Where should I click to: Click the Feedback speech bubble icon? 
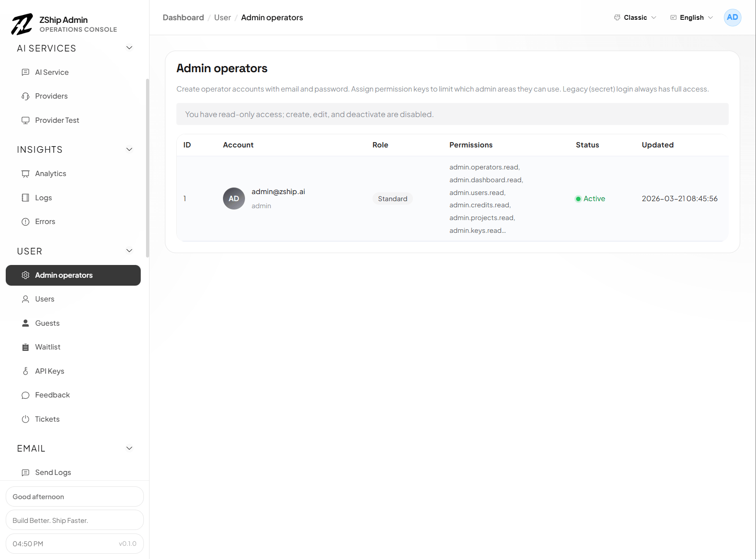[x=26, y=395]
